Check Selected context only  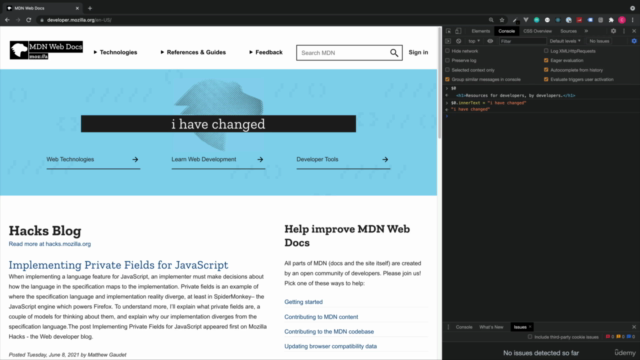coord(447,70)
